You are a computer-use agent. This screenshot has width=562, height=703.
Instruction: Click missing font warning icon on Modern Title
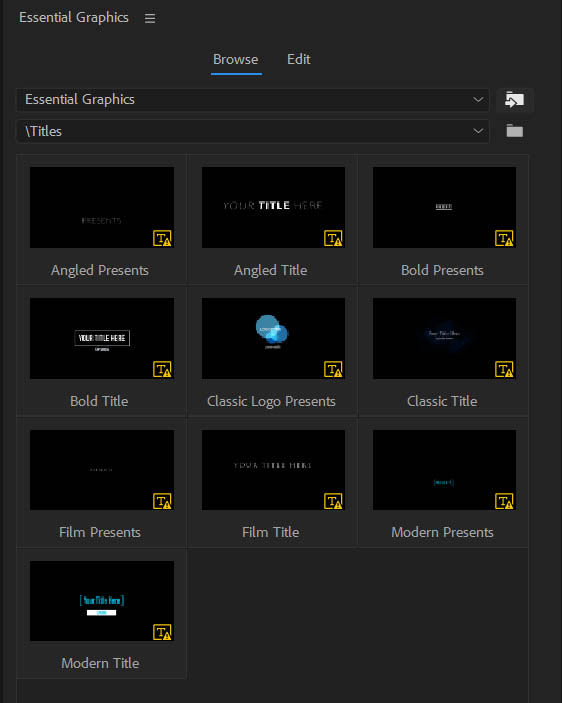click(162, 632)
